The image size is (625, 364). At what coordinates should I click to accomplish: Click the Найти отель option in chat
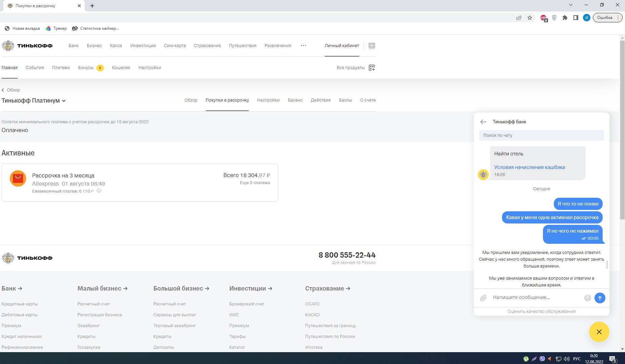[x=509, y=154]
